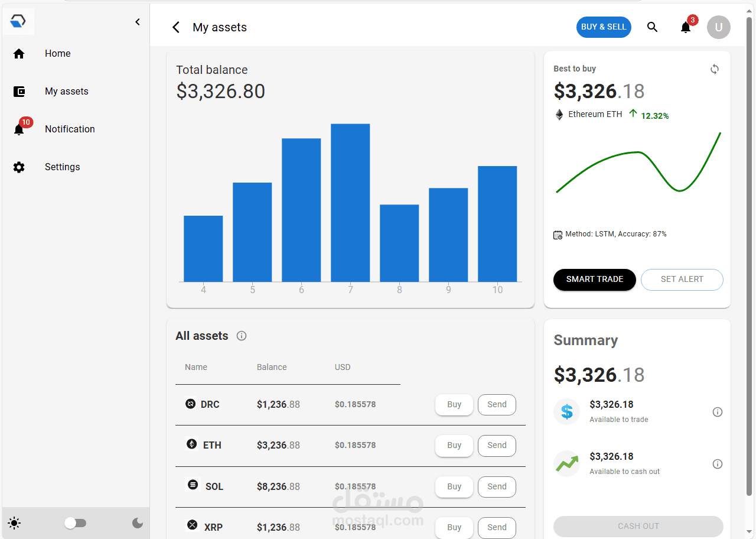This screenshot has width=756, height=539.
Task: Click the SMART TRADE button
Action: (595, 280)
